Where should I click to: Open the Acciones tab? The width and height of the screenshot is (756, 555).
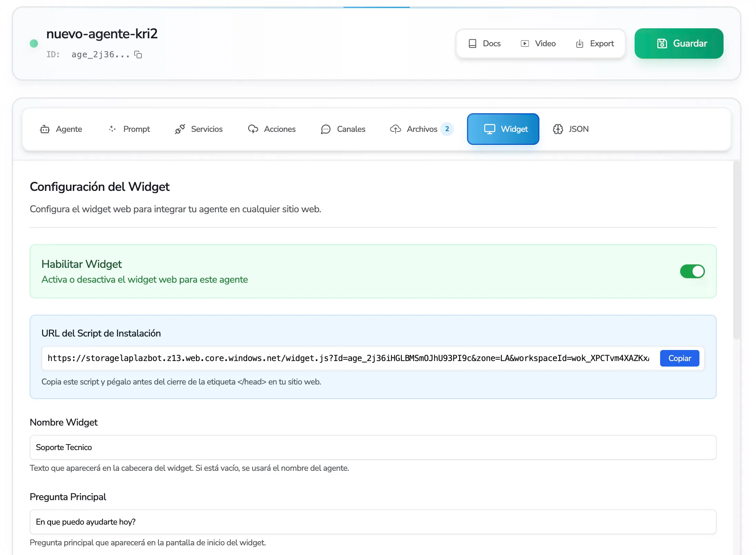coord(272,129)
